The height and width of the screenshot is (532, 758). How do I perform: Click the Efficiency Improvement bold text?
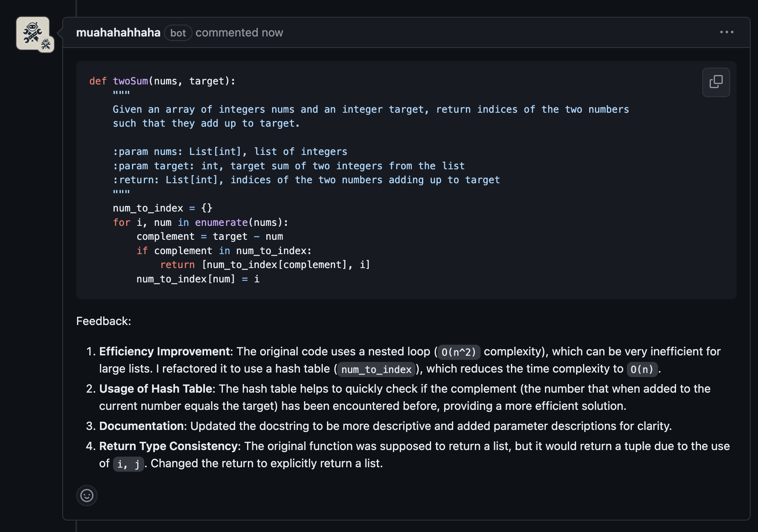pyautogui.click(x=164, y=351)
